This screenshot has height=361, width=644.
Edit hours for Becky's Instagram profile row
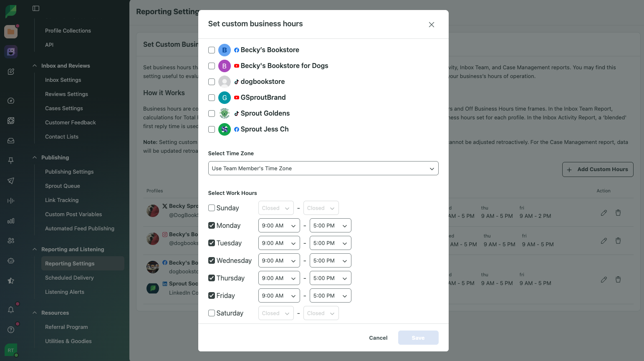click(604, 241)
